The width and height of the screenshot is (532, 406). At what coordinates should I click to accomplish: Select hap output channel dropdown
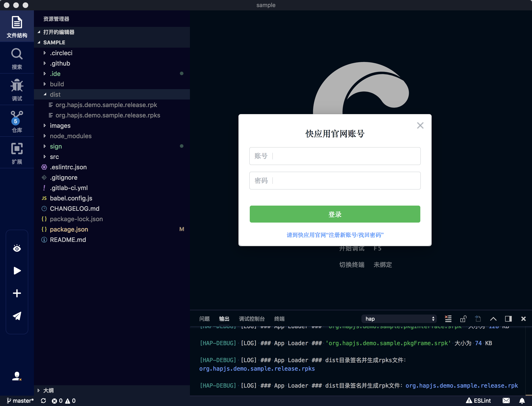[x=399, y=319]
